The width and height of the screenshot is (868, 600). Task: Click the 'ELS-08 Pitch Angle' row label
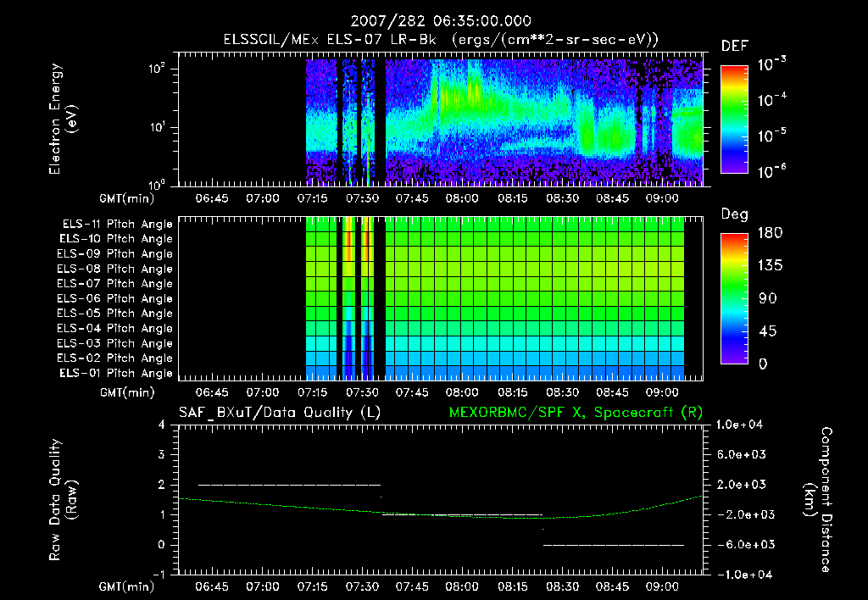[114, 269]
